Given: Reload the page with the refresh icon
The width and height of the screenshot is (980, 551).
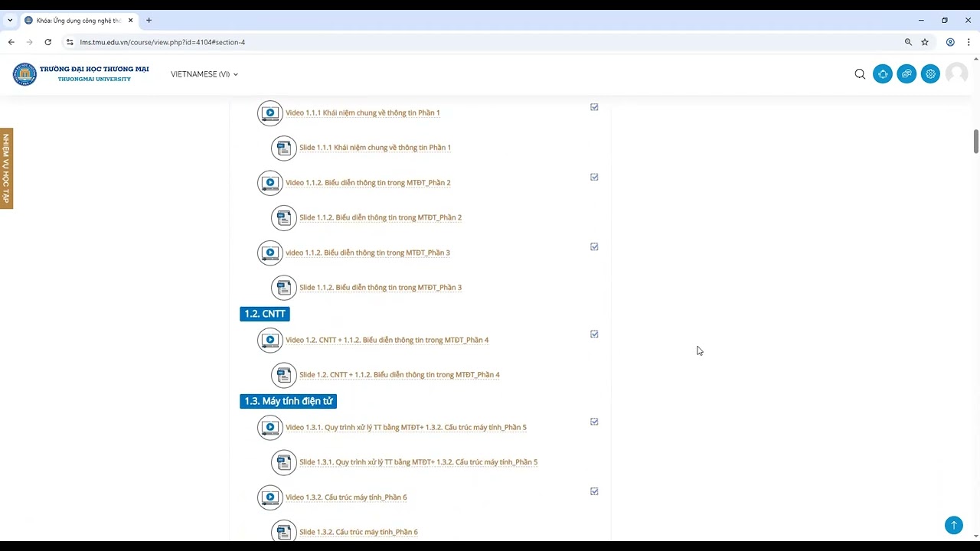Looking at the screenshot, I should click(x=47, y=42).
